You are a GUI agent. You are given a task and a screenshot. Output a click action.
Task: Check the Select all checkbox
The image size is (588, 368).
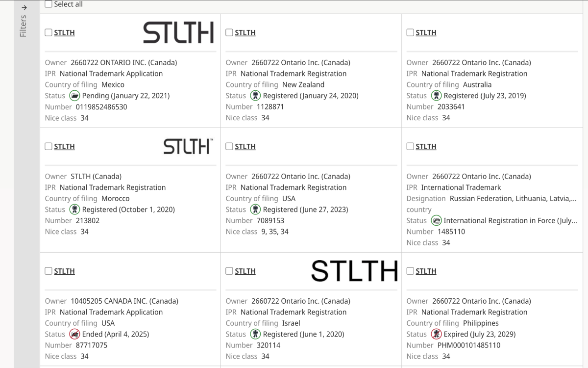pyautogui.click(x=48, y=4)
